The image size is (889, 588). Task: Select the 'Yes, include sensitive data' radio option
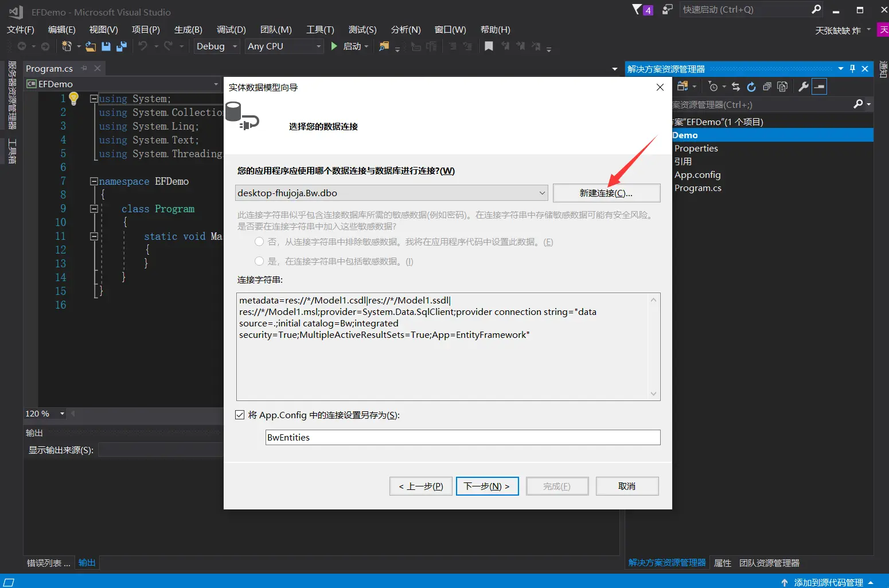click(259, 262)
